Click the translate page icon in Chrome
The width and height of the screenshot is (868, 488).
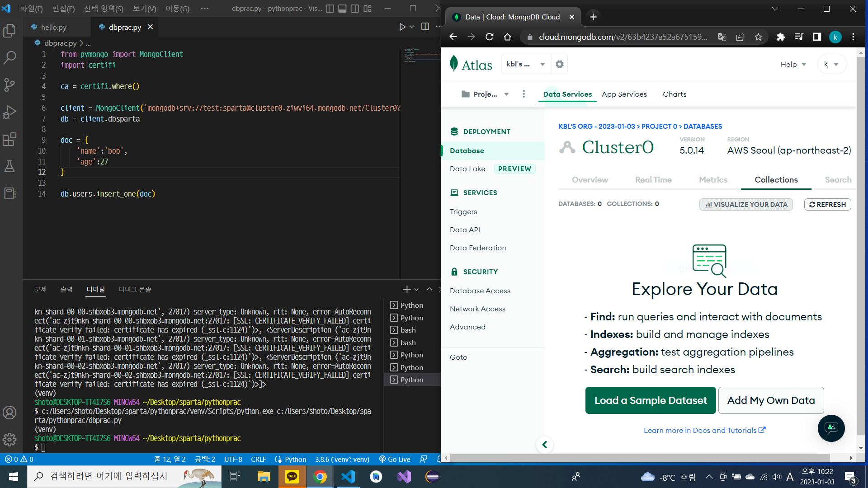click(722, 37)
